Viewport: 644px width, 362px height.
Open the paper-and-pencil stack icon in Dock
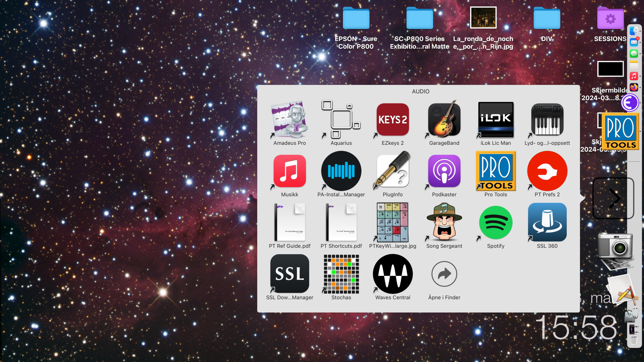point(622,290)
